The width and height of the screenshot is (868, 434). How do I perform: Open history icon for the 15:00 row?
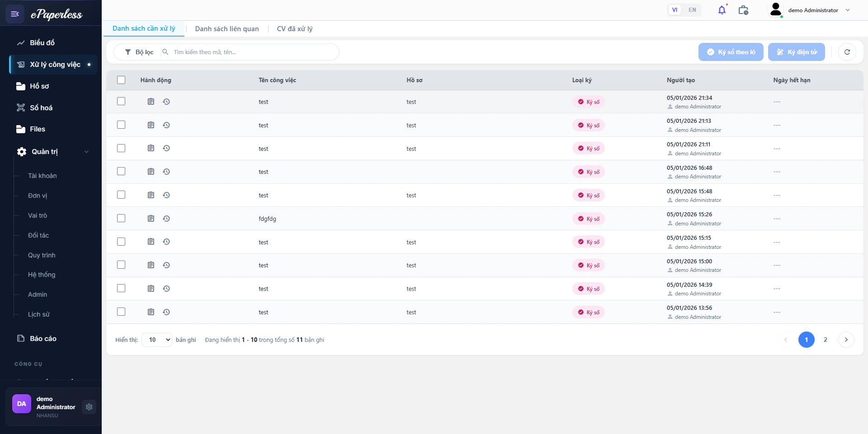coord(166,265)
